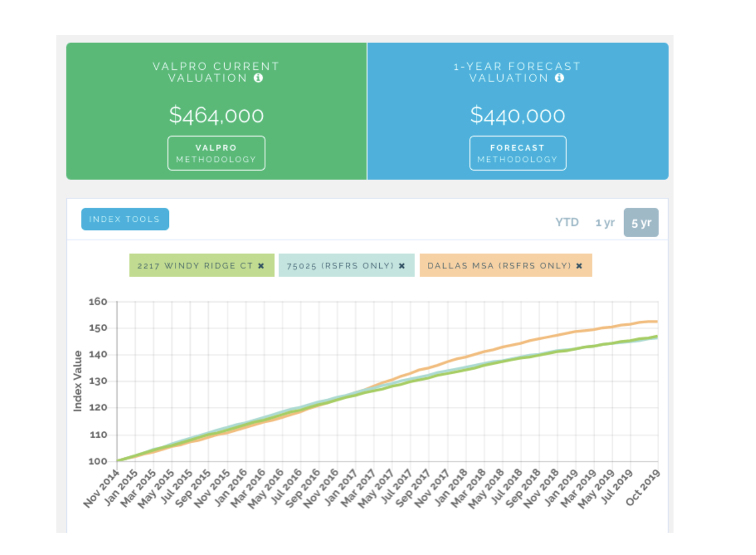756x555 pixels.
Task: Open the Index Tools menu
Action: click(125, 219)
